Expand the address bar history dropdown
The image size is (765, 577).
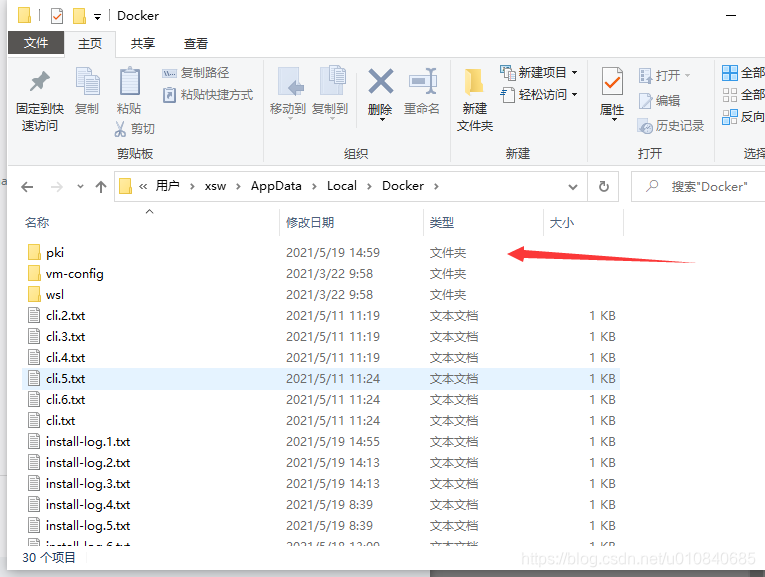click(x=573, y=186)
